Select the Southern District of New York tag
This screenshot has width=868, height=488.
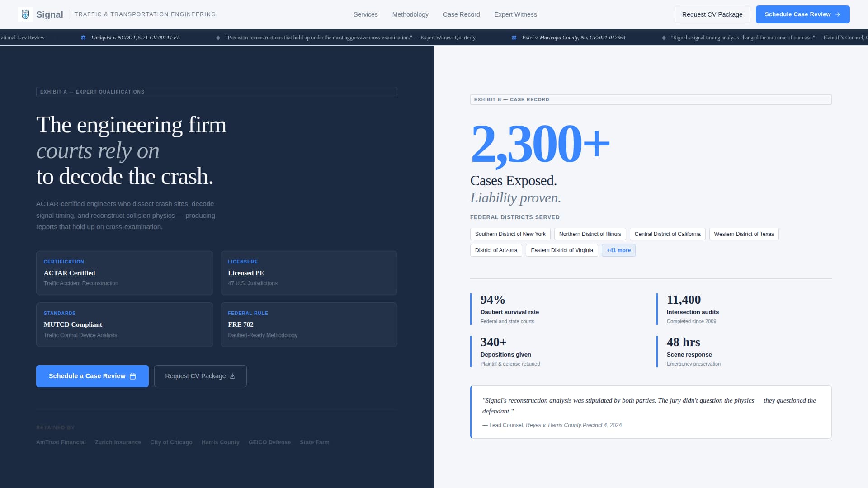510,234
